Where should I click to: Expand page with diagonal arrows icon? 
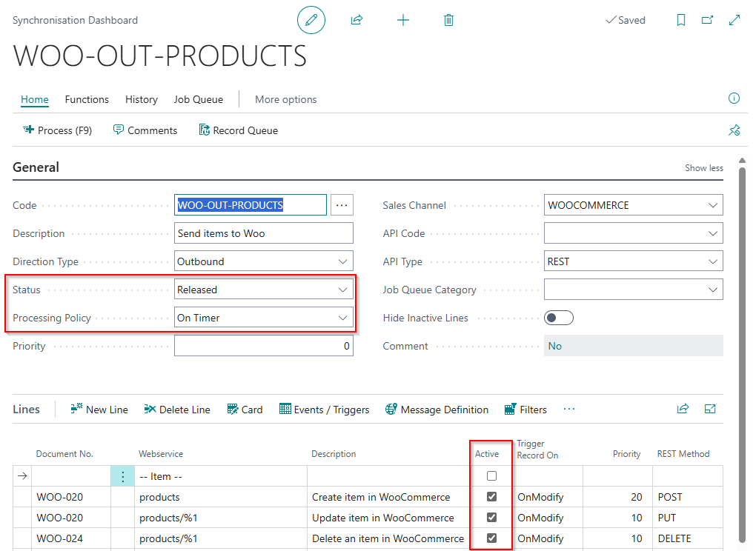click(x=735, y=20)
